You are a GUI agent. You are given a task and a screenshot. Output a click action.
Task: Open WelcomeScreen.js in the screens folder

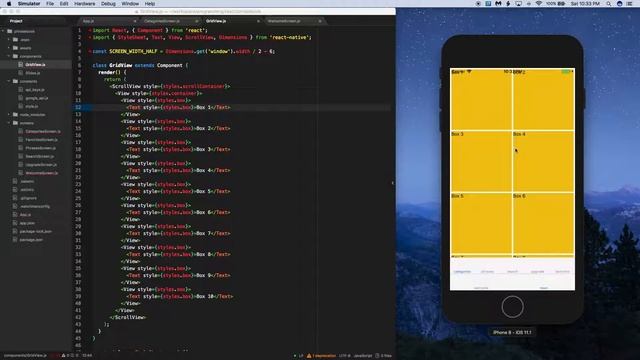(42, 173)
